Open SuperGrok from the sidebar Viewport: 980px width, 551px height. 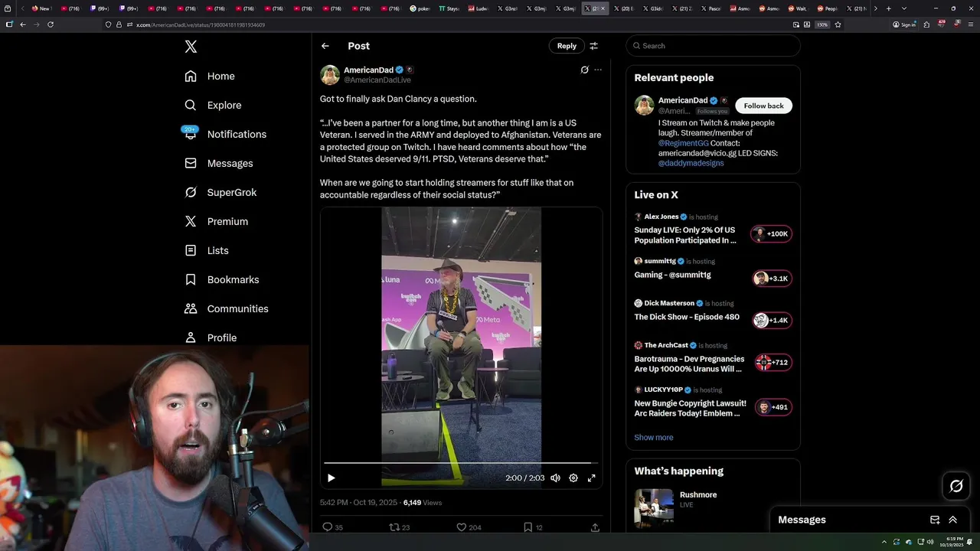click(220, 192)
